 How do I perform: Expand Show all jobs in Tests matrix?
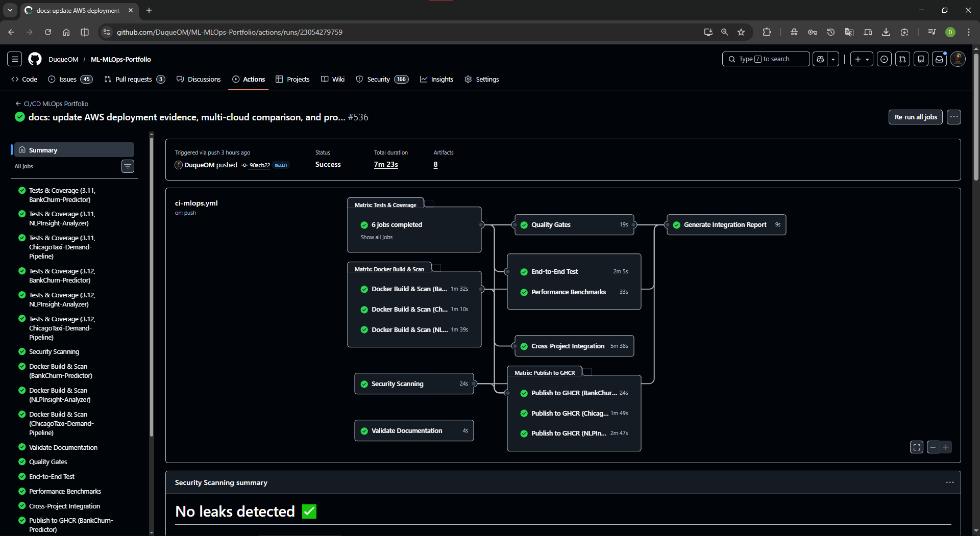[x=377, y=237]
